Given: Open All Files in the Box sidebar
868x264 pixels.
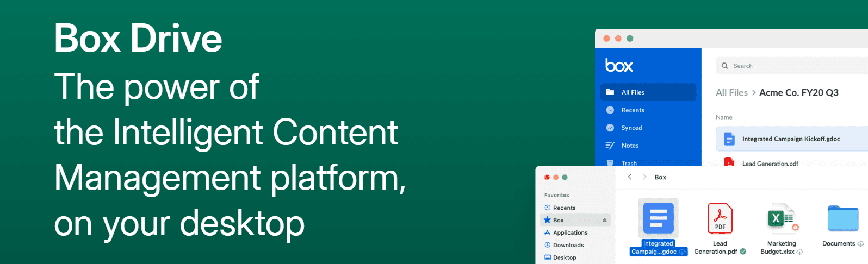Looking at the screenshot, I should pos(648,92).
